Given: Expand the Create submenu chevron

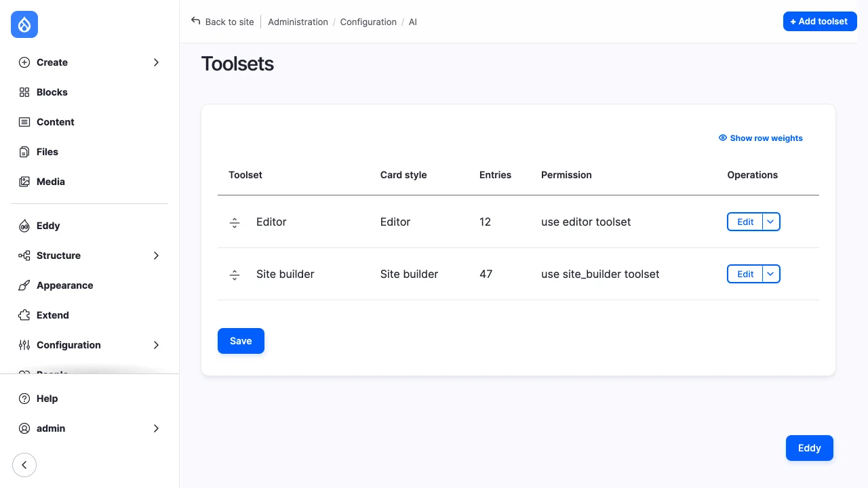Looking at the screenshot, I should point(156,62).
